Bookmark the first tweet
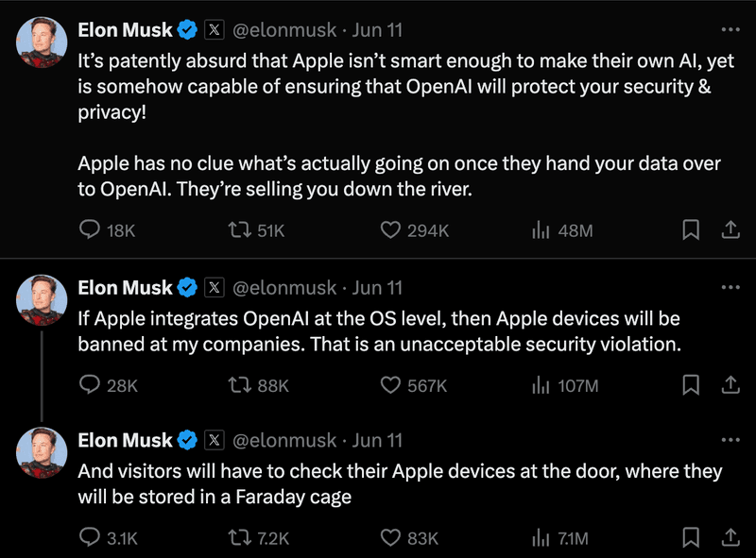 click(x=692, y=228)
